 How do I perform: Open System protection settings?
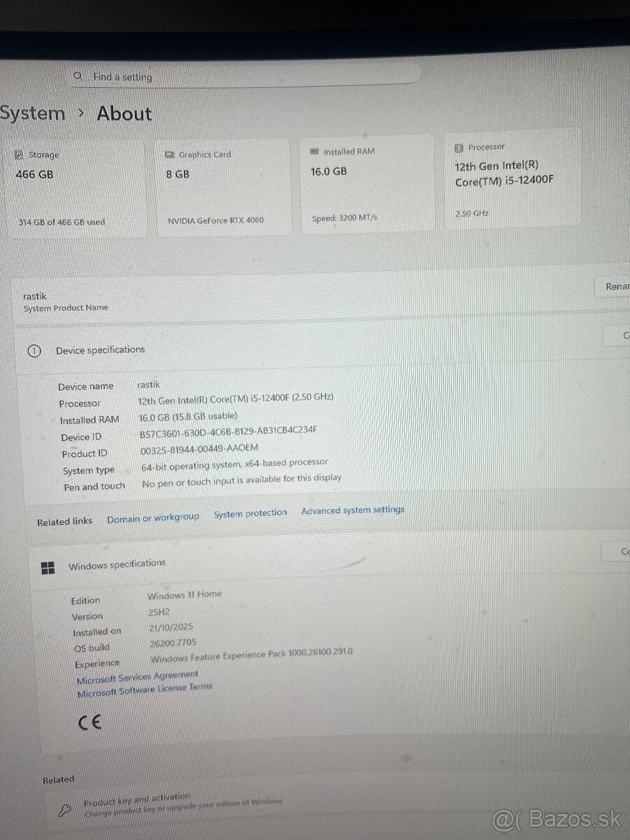250,512
